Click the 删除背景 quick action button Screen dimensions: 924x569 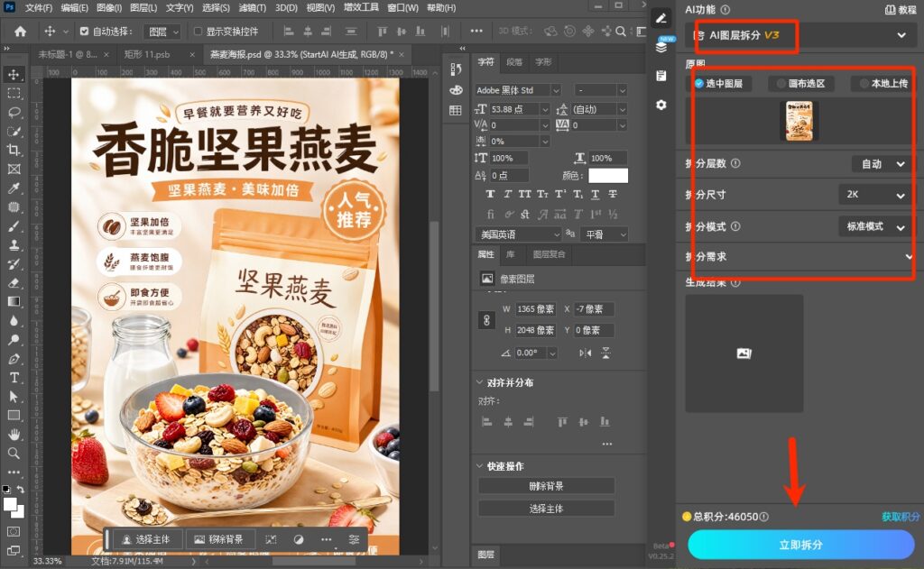click(x=546, y=486)
